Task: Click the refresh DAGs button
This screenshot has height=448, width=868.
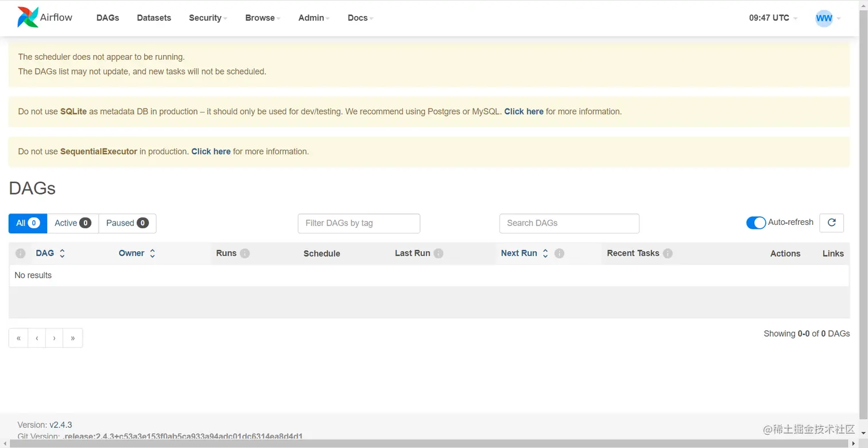Action: click(831, 223)
